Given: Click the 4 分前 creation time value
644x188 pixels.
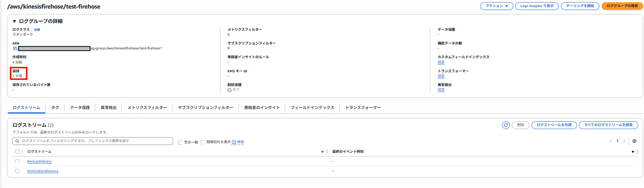Looking at the screenshot, I should pyautogui.click(x=17, y=62).
